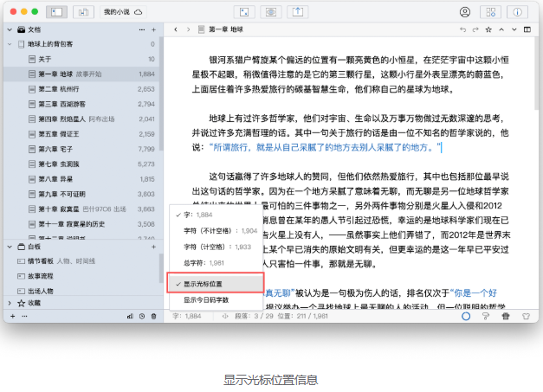Choose the 字: 1,884 count option
543x392 pixels.
click(x=217, y=215)
